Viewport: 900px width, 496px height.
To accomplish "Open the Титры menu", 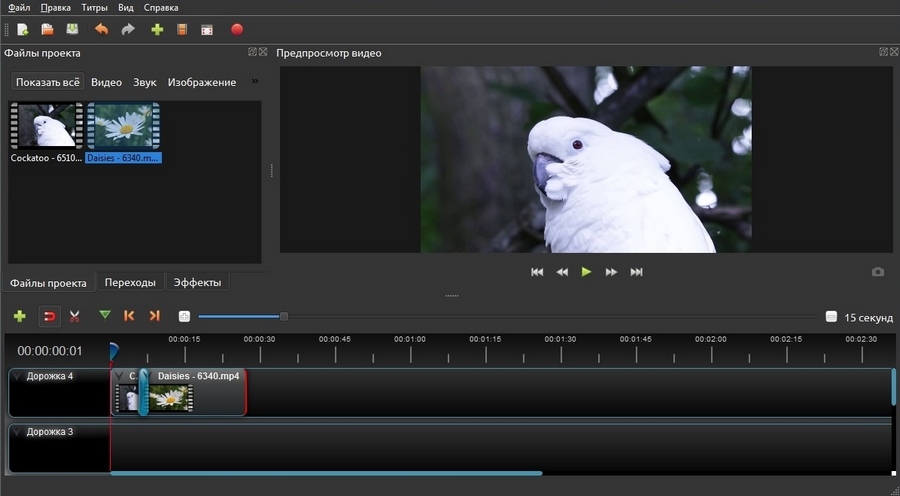I will 95,7.
